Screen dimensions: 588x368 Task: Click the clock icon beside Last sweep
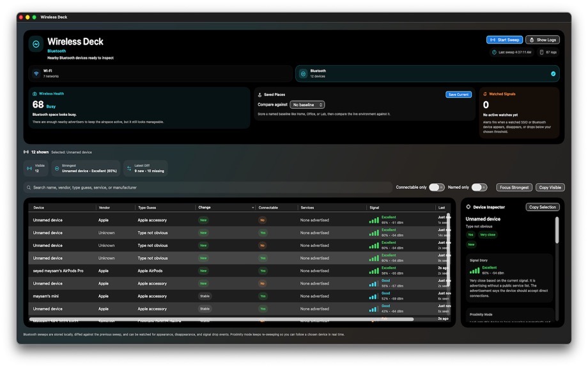[494, 52]
